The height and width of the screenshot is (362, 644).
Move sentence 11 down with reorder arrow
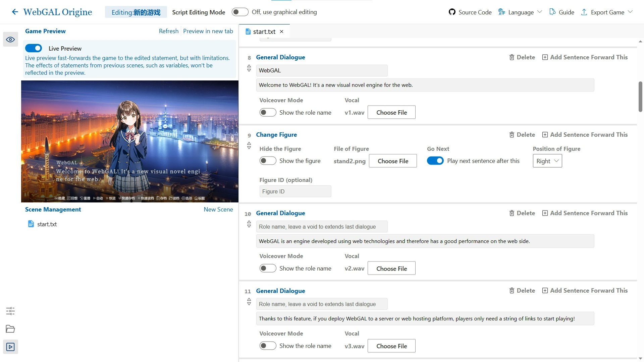(x=249, y=304)
